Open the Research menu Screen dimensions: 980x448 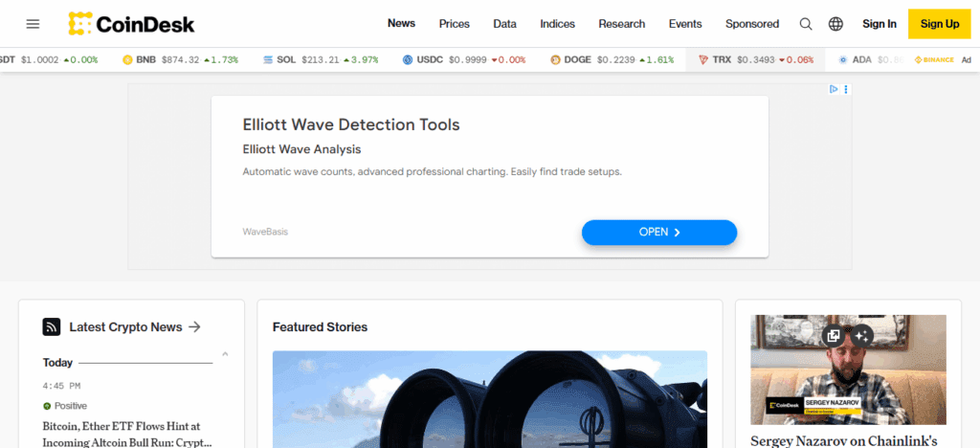point(622,24)
